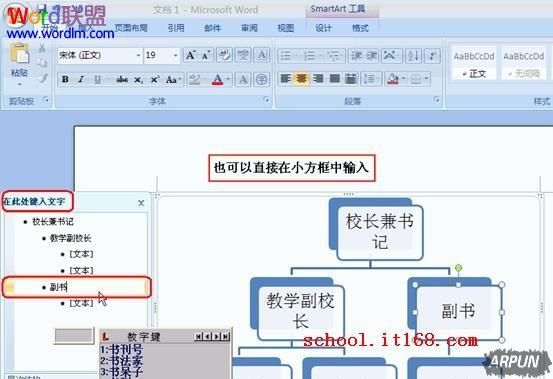553x379 pixels.
Task: Apply the 正文 style
Action: 474,63
